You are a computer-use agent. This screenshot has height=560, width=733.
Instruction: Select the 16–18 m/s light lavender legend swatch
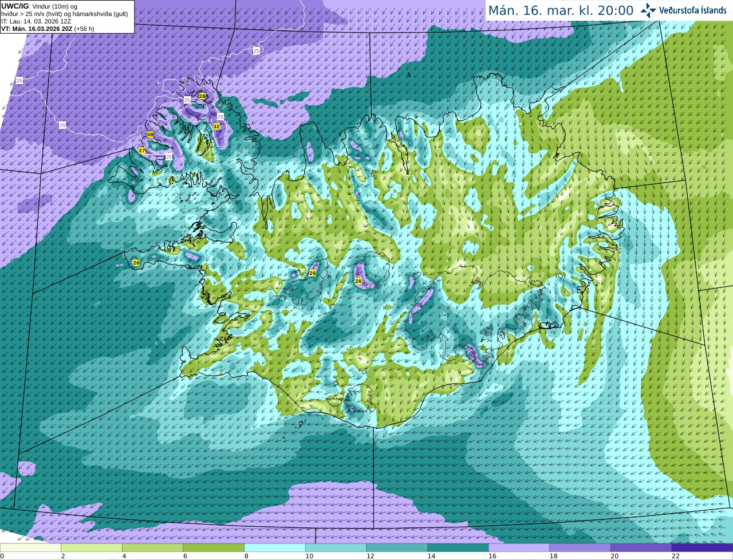pos(519,547)
